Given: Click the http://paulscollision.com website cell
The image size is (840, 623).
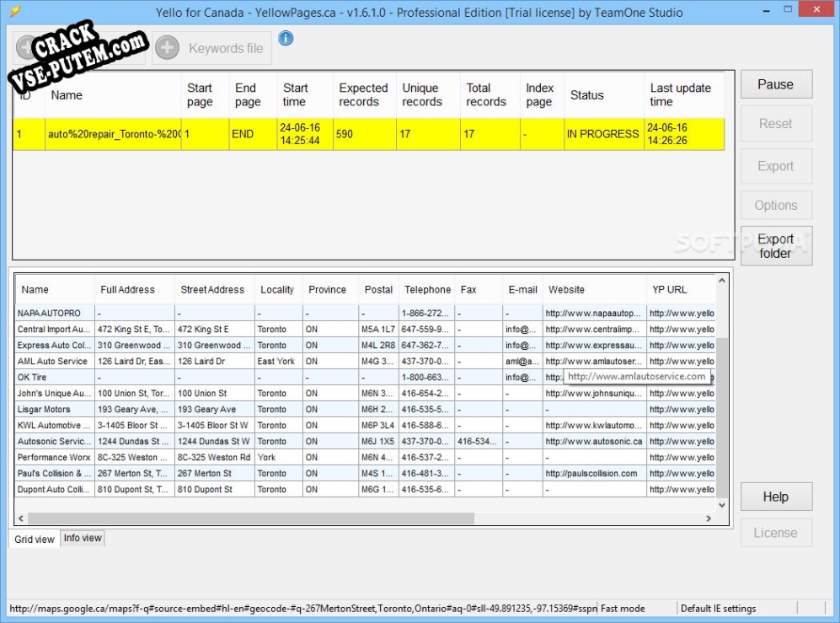Looking at the screenshot, I should (x=594, y=474).
